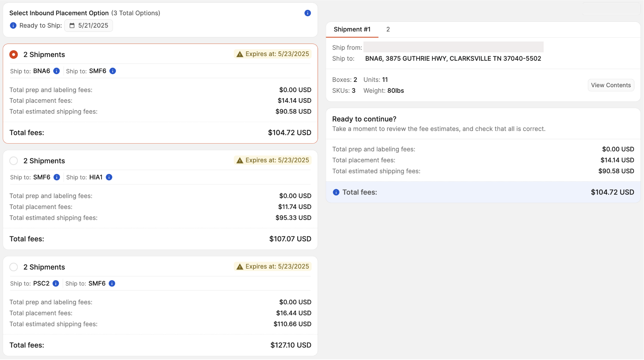Switch to Shipment #1 tab
The width and height of the screenshot is (644, 360).
point(352,29)
